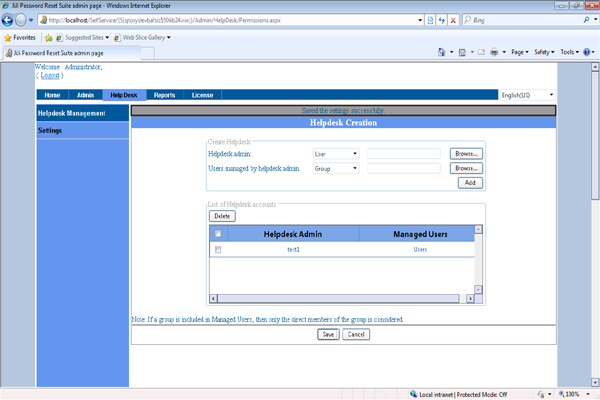Click the red Stop loading icon
Screen dimensions: 600x400
click(x=453, y=20)
